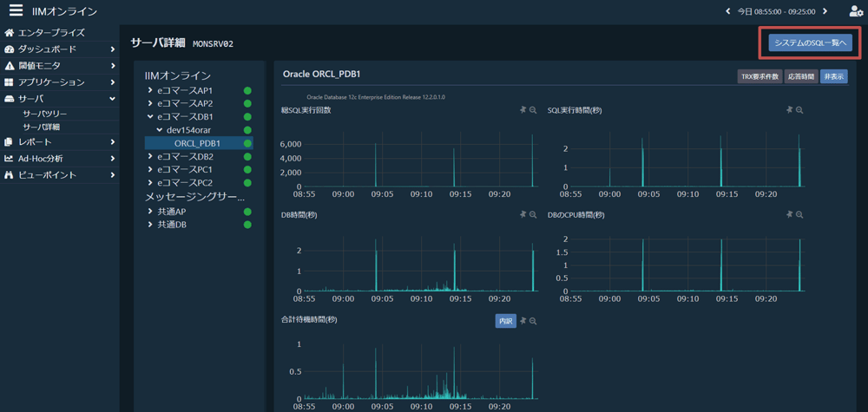Pin the DBのCPU時間(秒) chart
Screen dimensions: 868x412
click(x=789, y=214)
